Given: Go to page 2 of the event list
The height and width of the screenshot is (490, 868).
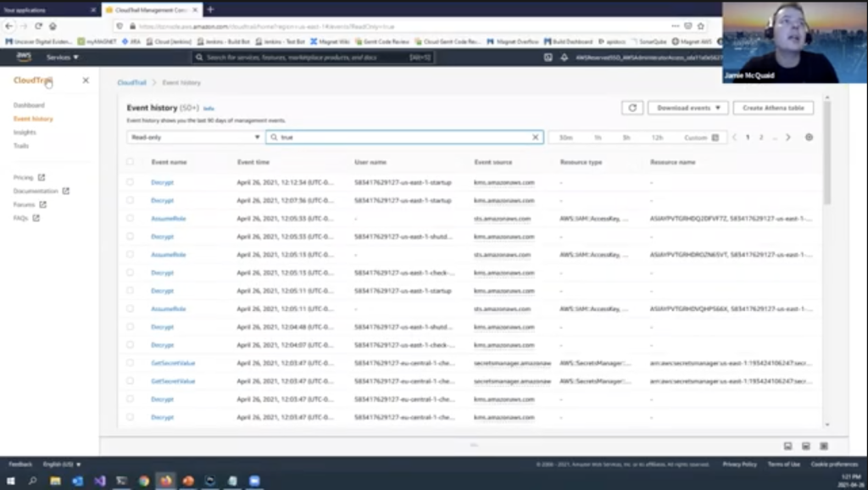Looking at the screenshot, I should [x=761, y=137].
